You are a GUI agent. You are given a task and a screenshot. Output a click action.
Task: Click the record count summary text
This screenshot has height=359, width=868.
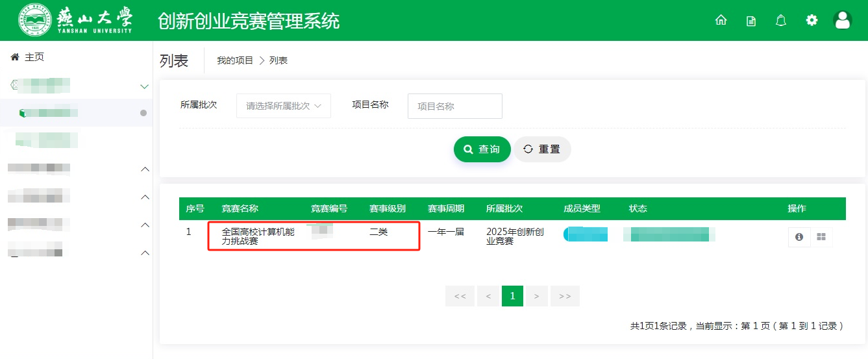tap(738, 326)
